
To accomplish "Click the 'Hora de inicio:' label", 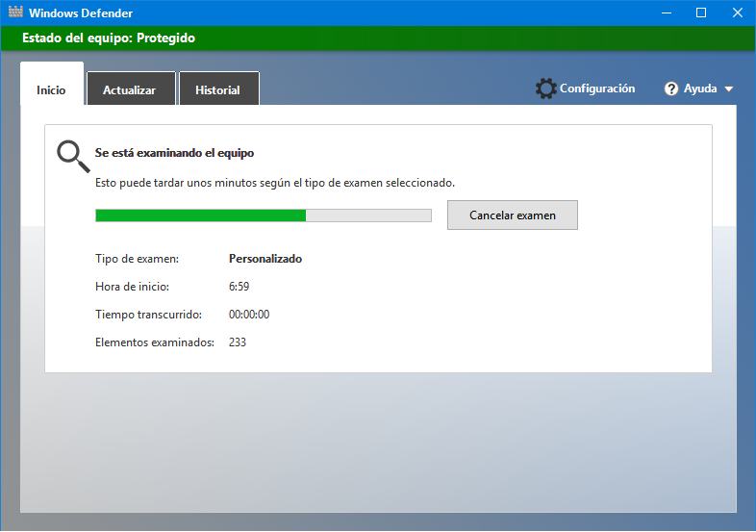I will point(132,287).
